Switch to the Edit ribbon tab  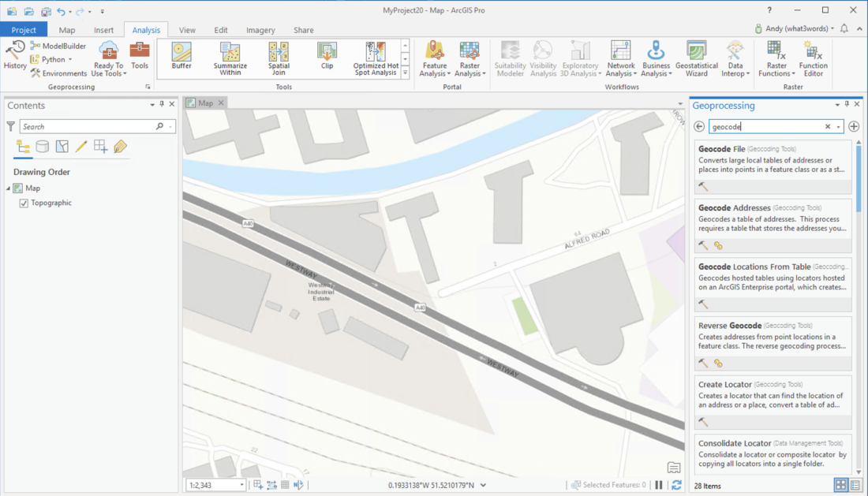pyautogui.click(x=221, y=30)
